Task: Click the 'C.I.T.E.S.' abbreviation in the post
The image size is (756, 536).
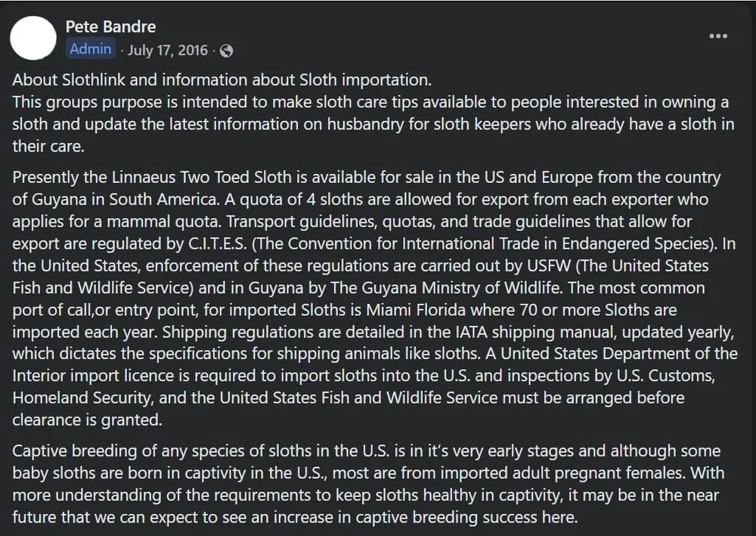Action: (x=218, y=243)
